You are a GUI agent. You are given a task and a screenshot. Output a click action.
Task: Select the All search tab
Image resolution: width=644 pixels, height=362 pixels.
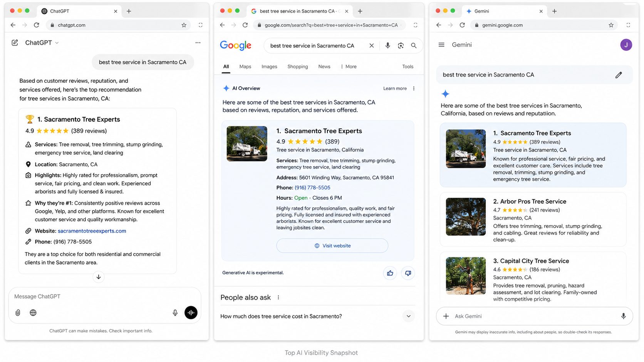(226, 67)
